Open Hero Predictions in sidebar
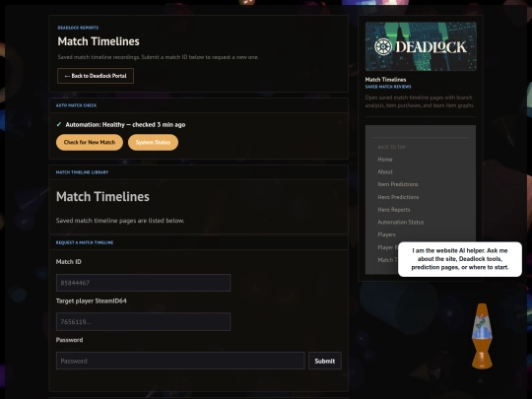Screen dimensions: 532x399 [398, 197]
